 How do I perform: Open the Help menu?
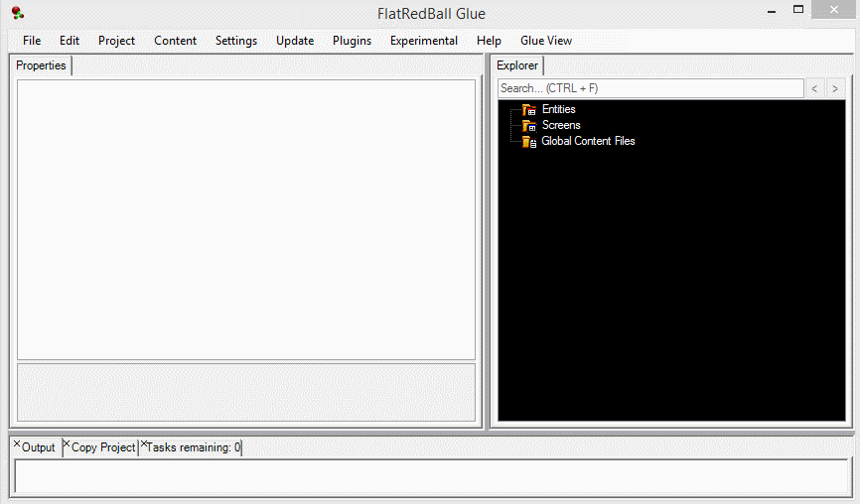489,41
